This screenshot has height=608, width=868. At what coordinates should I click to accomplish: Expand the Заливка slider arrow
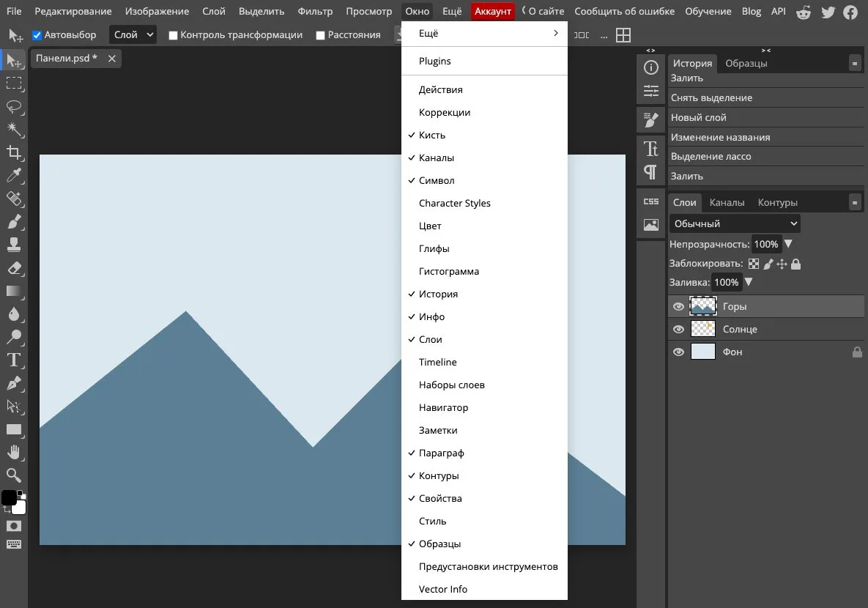[x=749, y=282]
